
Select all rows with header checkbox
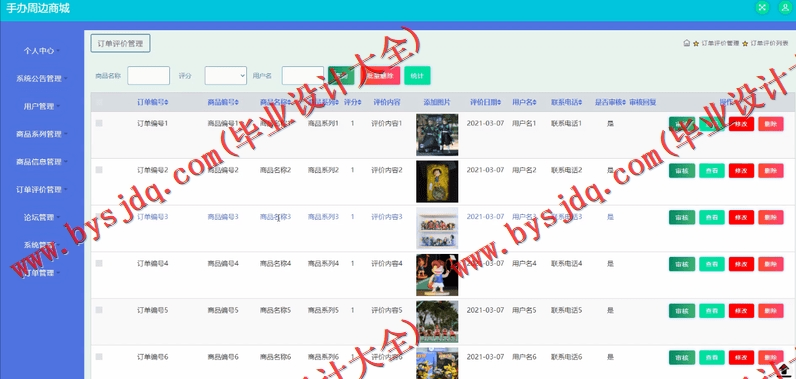pyautogui.click(x=99, y=102)
